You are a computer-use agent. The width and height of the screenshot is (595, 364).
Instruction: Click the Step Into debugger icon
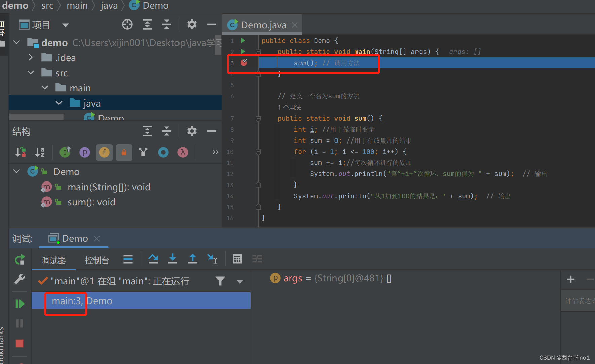pyautogui.click(x=173, y=259)
